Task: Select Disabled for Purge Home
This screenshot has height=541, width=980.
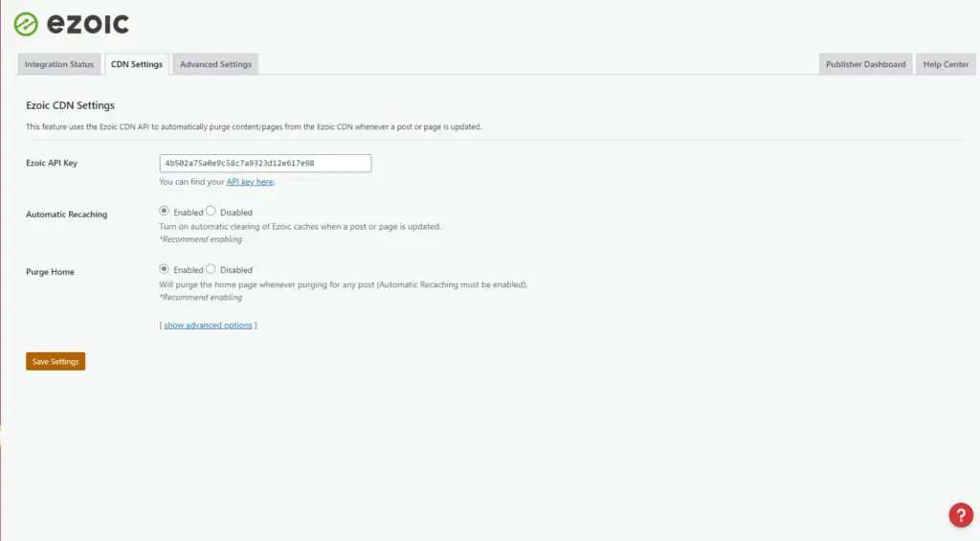Action: tap(211, 269)
